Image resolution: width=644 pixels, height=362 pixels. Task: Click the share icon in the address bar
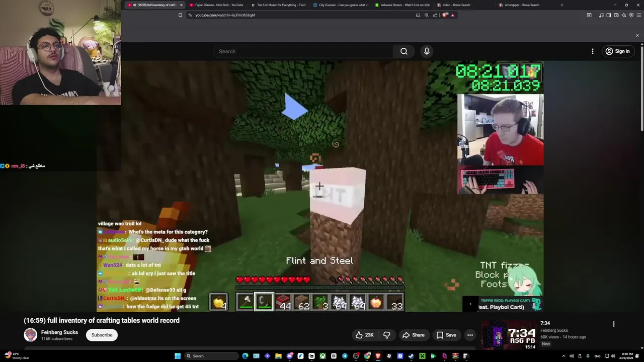coord(435,15)
